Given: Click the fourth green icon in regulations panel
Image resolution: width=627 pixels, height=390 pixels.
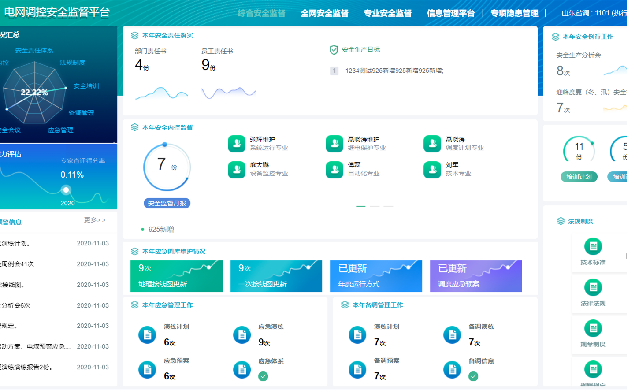Looking at the screenshot, I should (593, 369).
